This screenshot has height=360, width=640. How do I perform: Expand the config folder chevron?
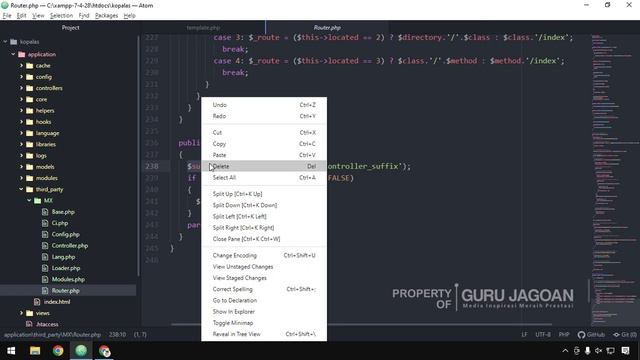[x=21, y=77]
